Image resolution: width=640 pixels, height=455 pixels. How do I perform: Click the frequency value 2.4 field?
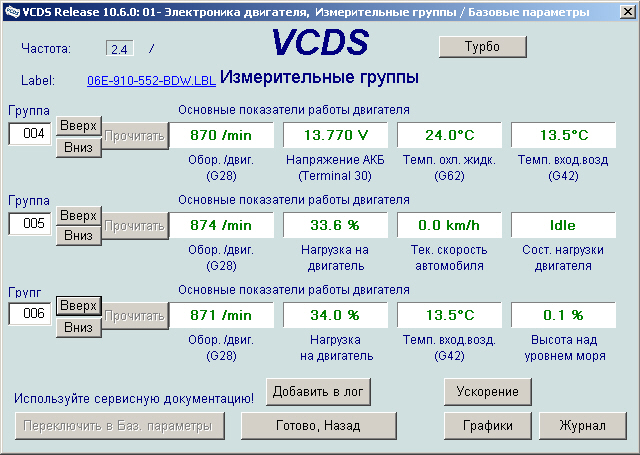pos(120,49)
